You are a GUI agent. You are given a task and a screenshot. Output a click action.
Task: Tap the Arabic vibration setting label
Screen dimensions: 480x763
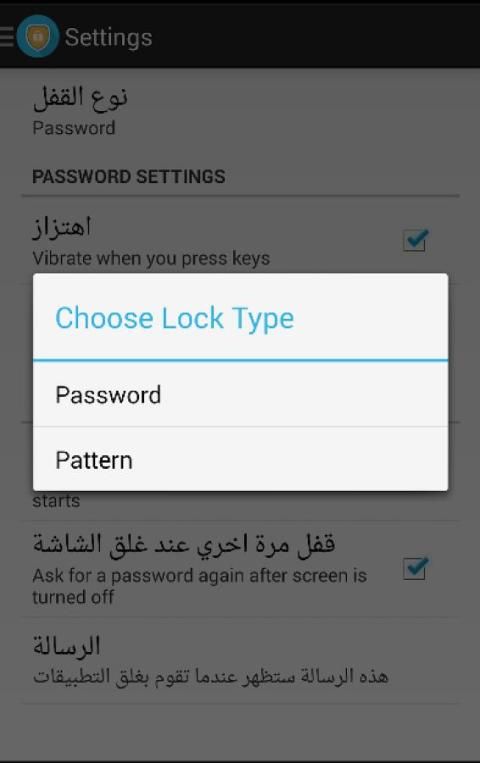tap(62, 227)
